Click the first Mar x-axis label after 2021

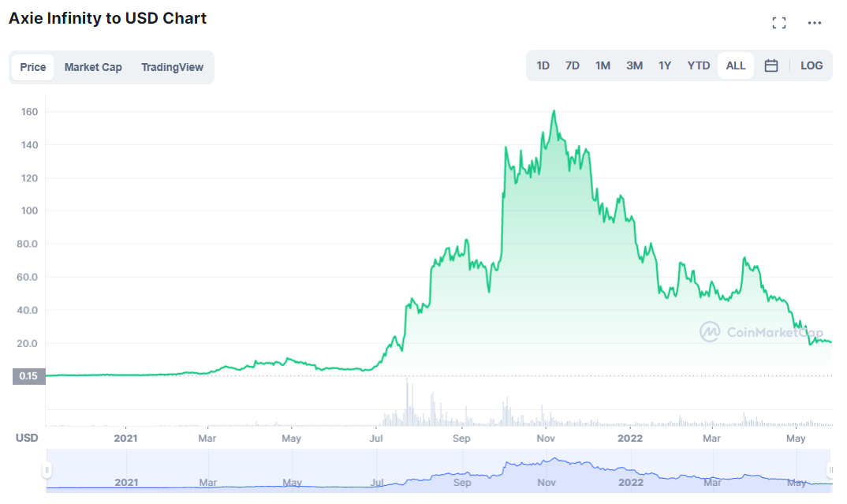point(207,438)
